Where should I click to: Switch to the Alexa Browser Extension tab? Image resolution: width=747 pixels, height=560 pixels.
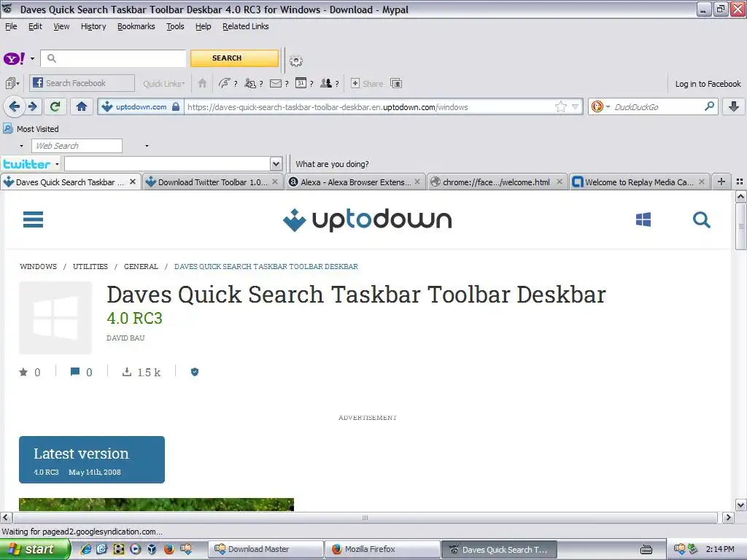coord(355,182)
